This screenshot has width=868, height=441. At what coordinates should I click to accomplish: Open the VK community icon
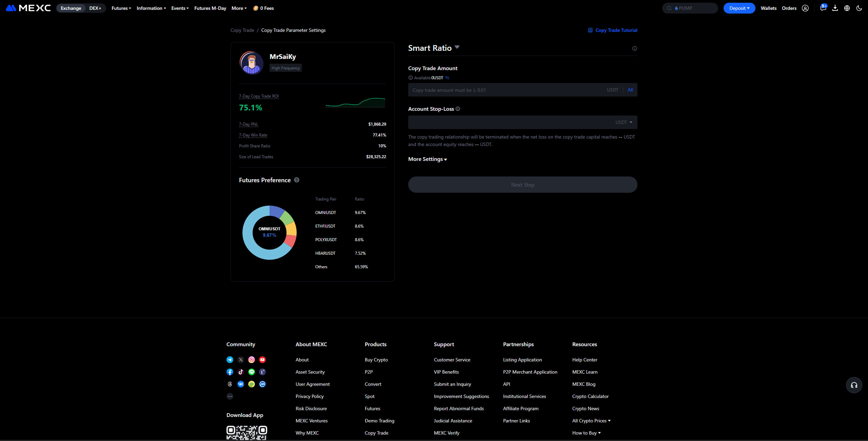pyautogui.click(x=241, y=384)
